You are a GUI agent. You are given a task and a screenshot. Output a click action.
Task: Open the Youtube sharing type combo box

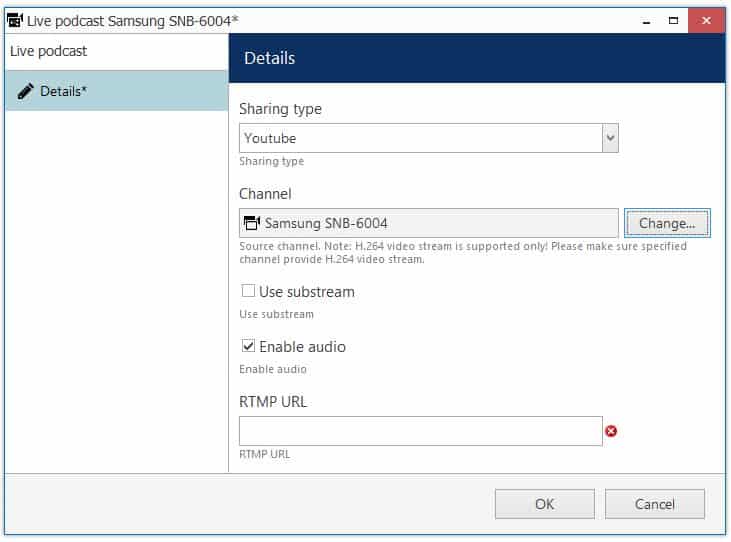point(420,138)
